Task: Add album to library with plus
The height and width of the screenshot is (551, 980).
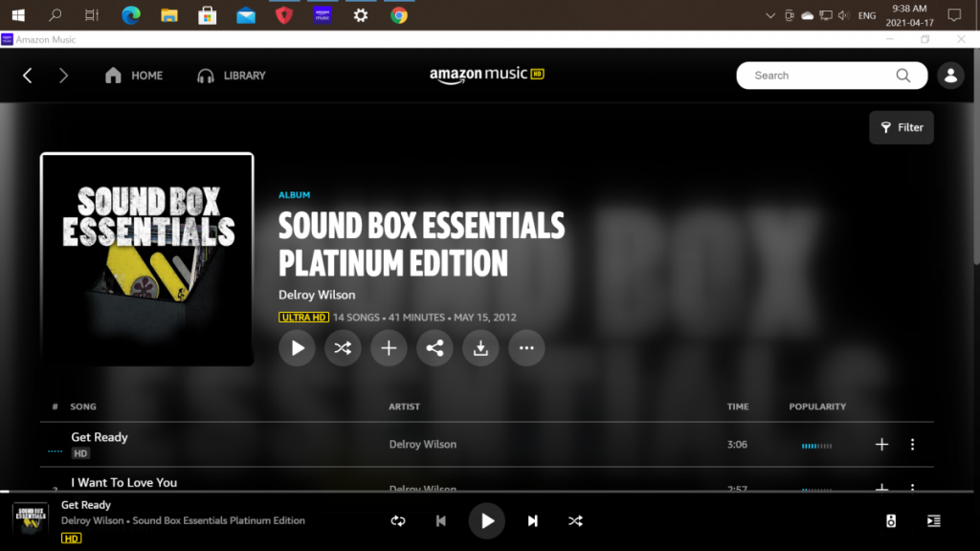Action: (x=389, y=348)
